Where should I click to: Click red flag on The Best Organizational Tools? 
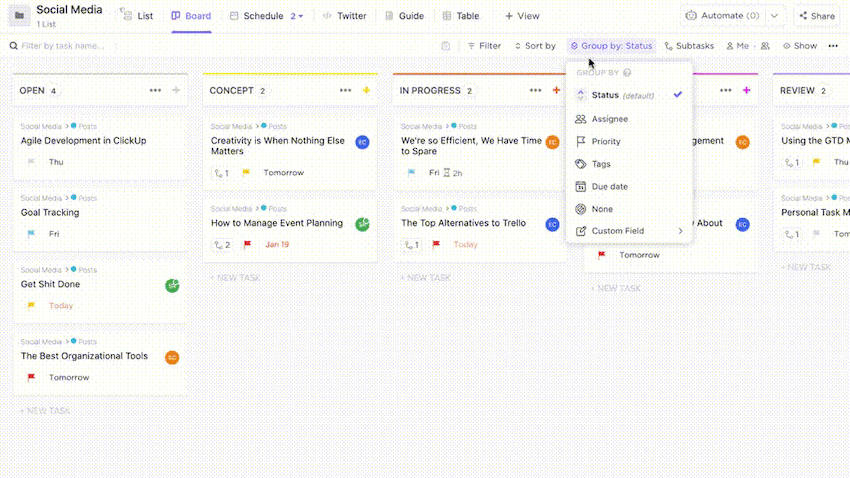tap(31, 377)
